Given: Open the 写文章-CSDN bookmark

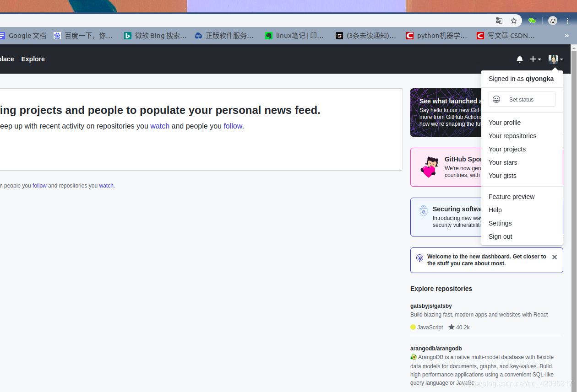Looking at the screenshot, I should [x=506, y=35].
